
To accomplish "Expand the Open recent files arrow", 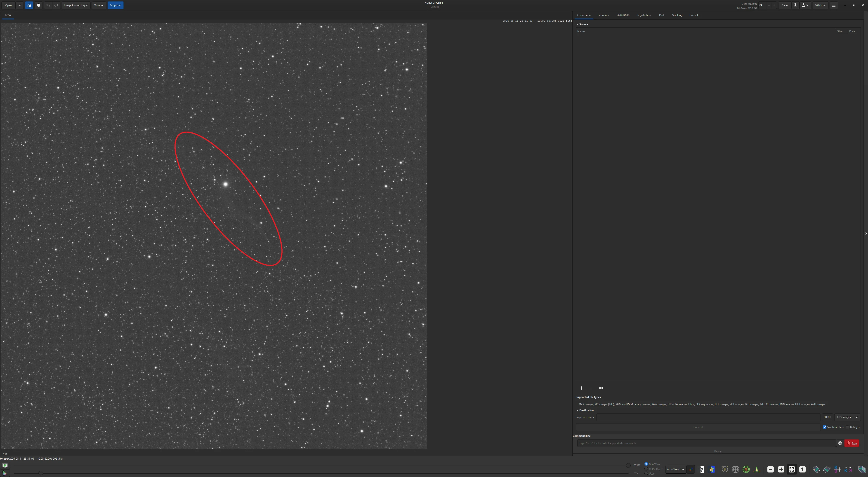I will click(x=19, y=5).
